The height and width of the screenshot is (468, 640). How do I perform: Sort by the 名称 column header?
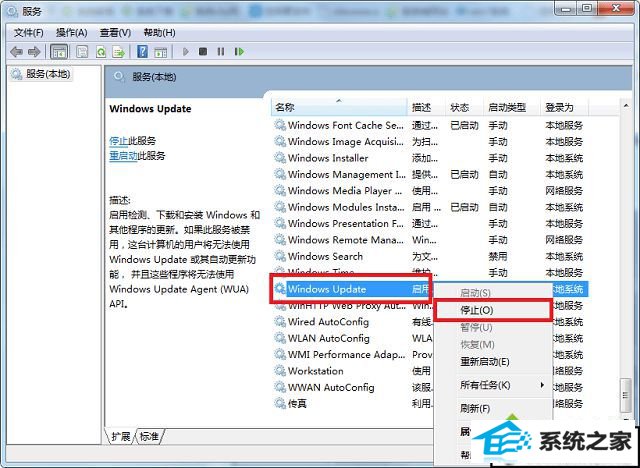[340, 107]
